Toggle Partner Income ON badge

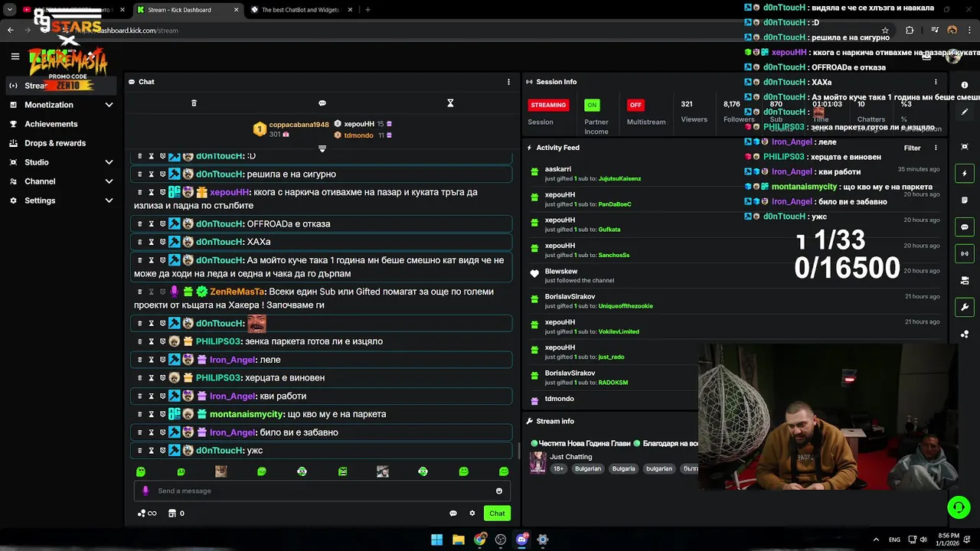click(x=592, y=105)
